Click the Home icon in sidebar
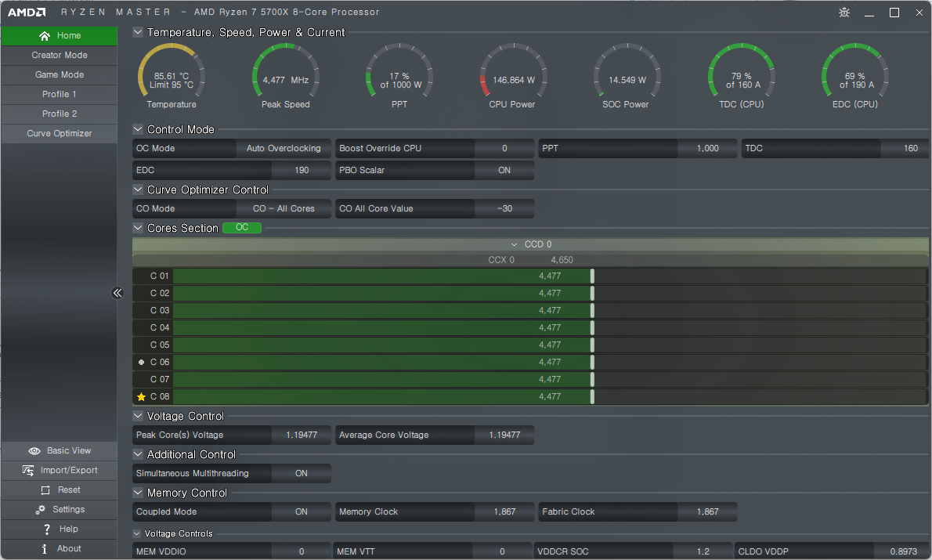The image size is (932, 560). 45,36
